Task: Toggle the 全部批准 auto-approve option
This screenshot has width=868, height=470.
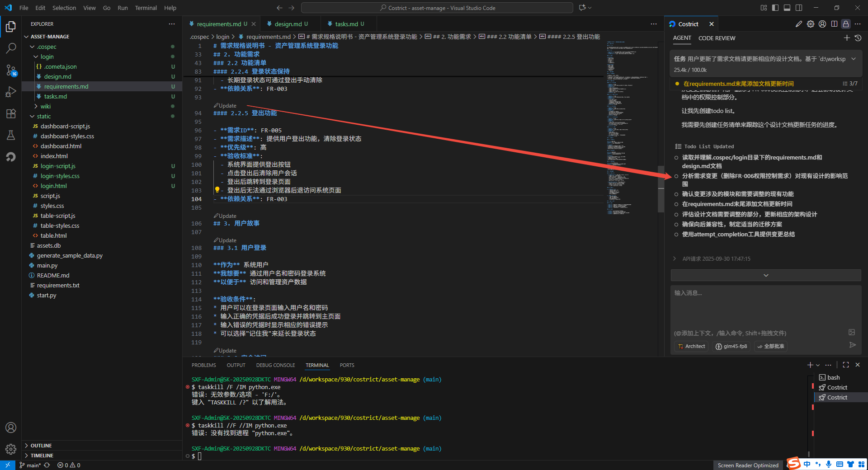Action: (771, 346)
